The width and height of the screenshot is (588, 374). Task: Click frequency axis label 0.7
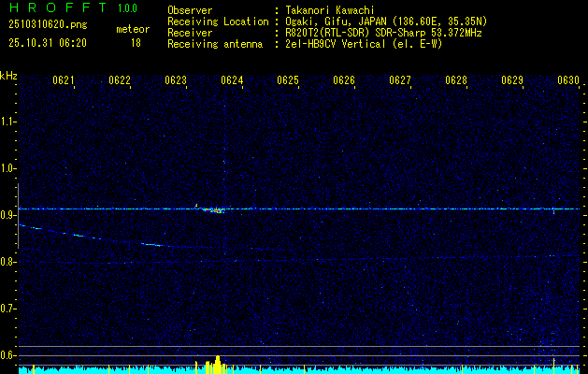[x=7, y=309]
